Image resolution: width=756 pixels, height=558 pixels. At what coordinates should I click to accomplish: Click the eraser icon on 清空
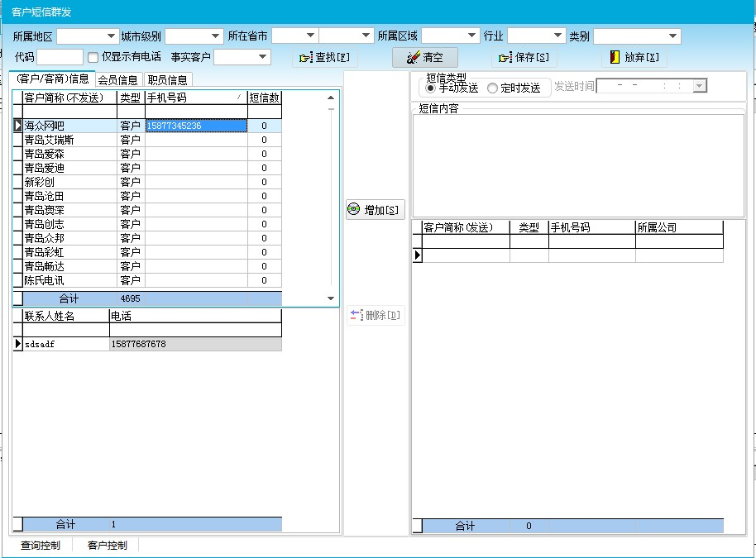tap(413, 57)
